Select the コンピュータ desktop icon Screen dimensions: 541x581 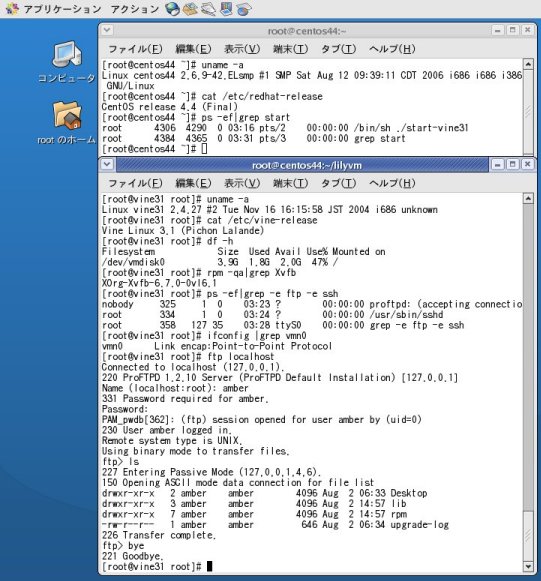(x=66, y=62)
